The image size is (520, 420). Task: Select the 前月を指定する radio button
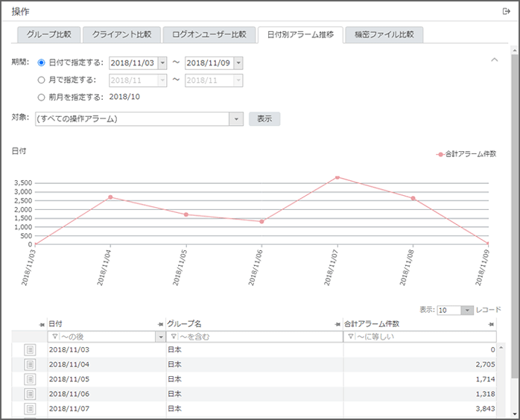click(x=41, y=97)
